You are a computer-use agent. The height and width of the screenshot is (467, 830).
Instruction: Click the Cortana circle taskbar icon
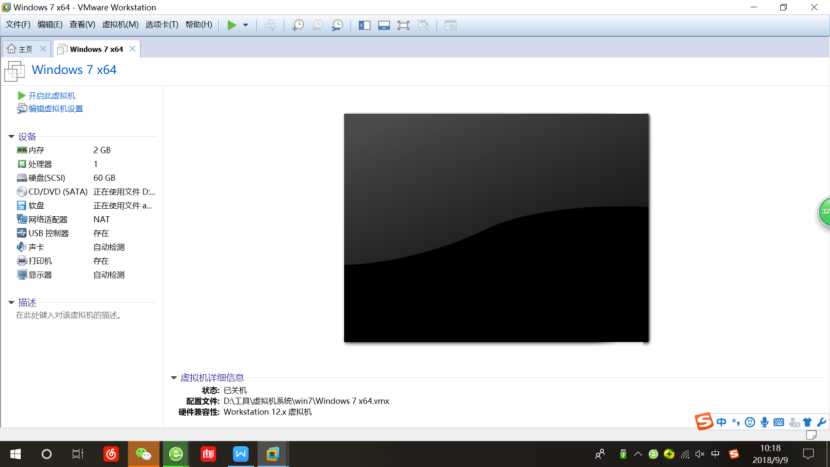(x=47, y=454)
